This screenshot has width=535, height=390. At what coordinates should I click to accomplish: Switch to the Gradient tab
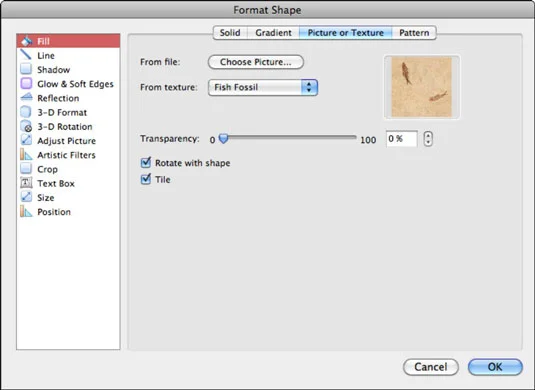coord(273,33)
